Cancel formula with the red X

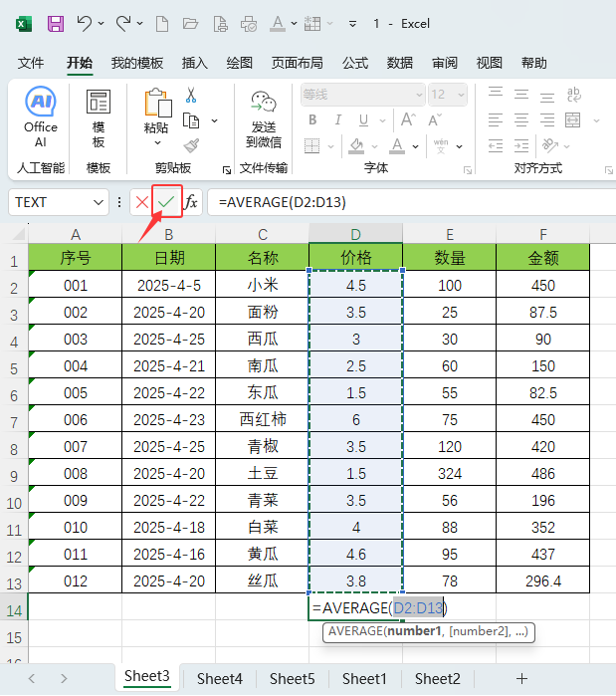pyautogui.click(x=142, y=202)
